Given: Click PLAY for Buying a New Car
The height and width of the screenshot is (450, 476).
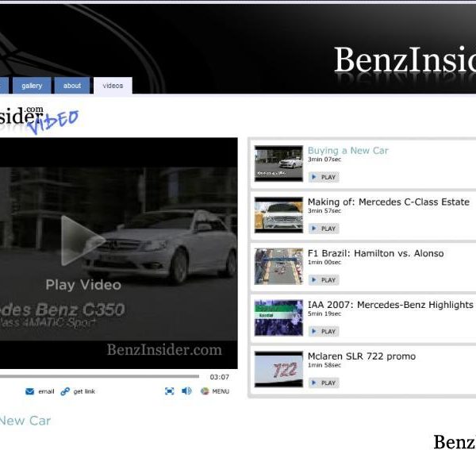Looking at the screenshot, I should pos(324,177).
